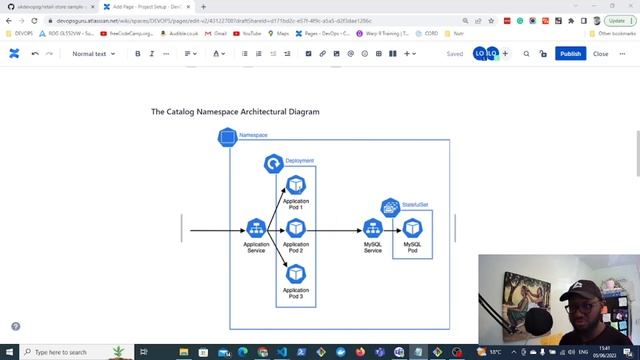The width and height of the screenshot is (640, 360).
Task: Insert an image or file
Action: pos(336,53)
